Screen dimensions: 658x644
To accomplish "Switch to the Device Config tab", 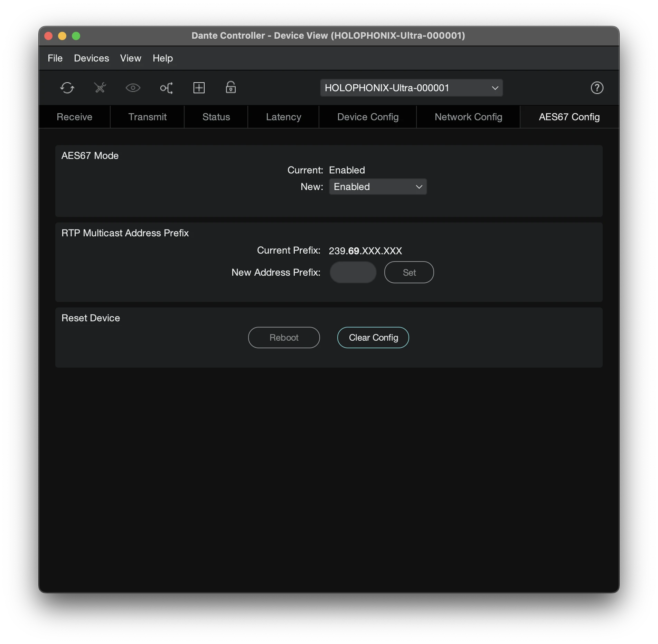I will pos(368,117).
